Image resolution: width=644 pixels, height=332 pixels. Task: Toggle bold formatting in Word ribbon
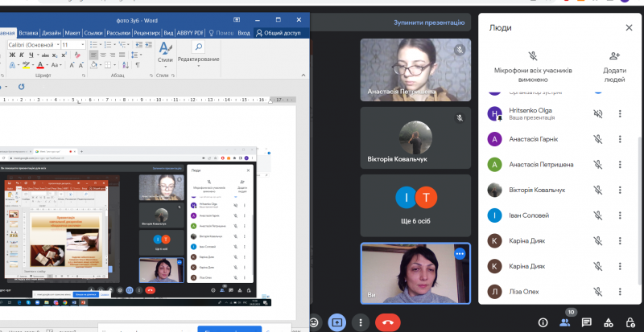coord(11,55)
